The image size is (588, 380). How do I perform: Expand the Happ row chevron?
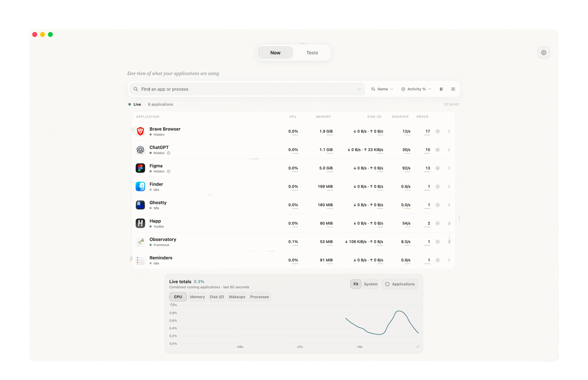tap(449, 223)
